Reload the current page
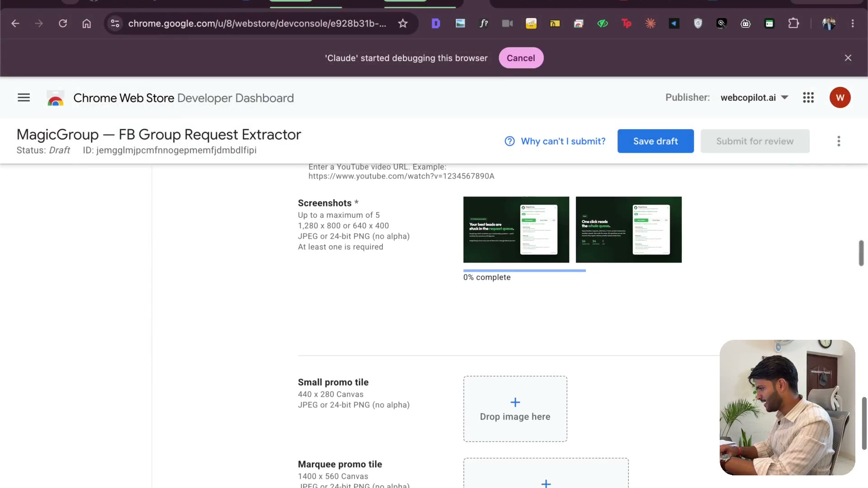868x488 pixels. click(x=63, y=23)
